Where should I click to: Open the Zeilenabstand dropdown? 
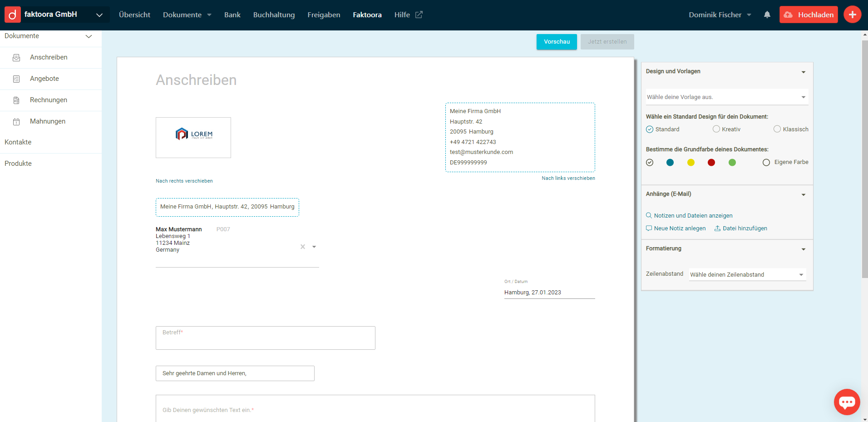747,274
